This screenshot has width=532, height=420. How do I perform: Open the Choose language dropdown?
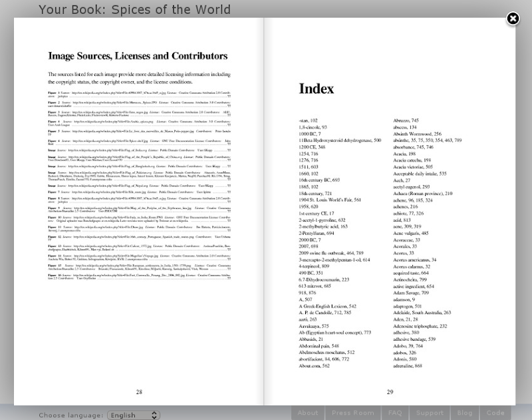pos(134,415)
